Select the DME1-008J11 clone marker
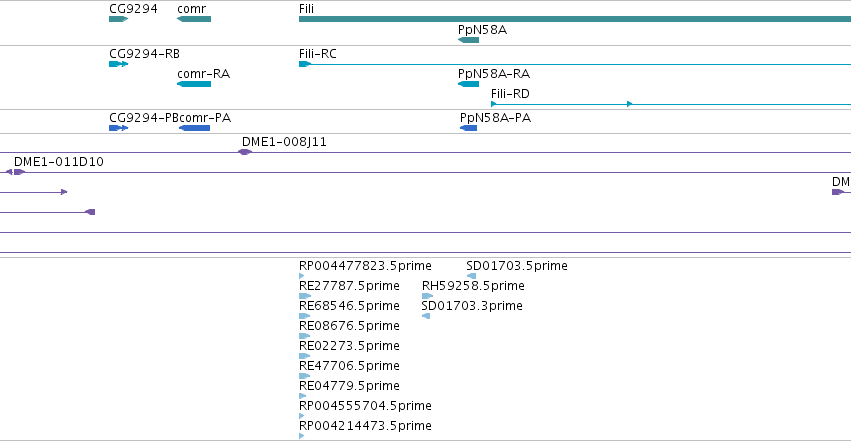851x441 pixels. [x=245, y=152]
